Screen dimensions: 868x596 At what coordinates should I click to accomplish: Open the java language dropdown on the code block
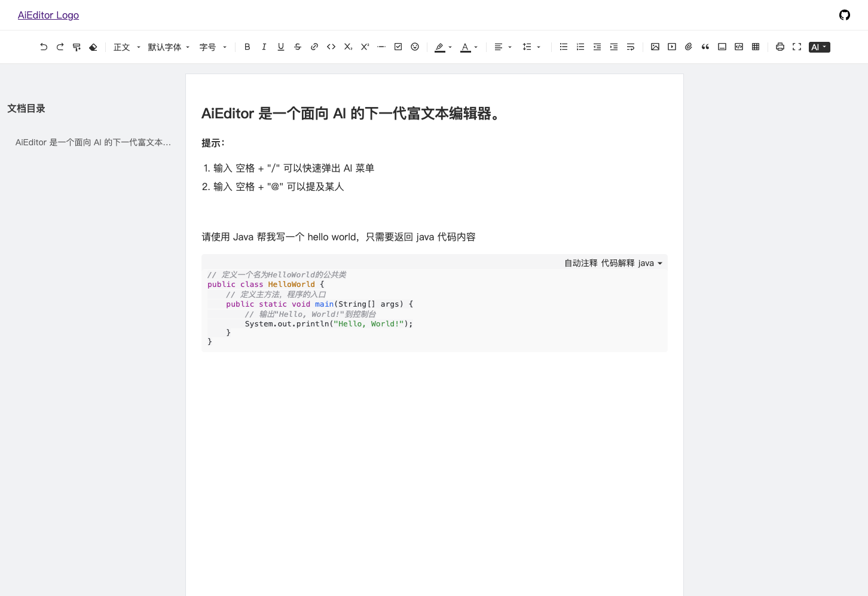click(x=652, y=263)
